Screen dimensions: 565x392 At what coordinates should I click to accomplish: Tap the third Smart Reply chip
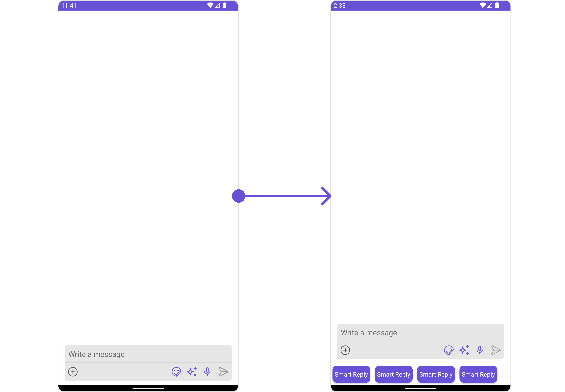pyautogui.click(x=436, y=374)
